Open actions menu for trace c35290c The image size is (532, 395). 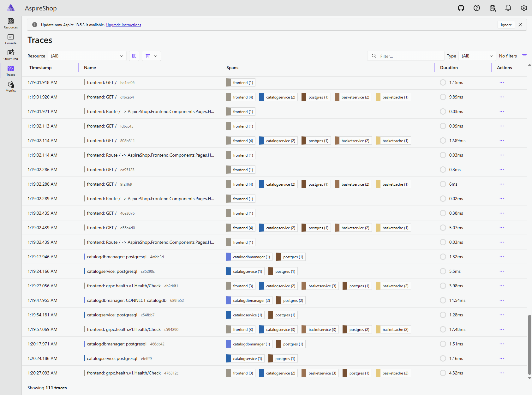click(x=502, y=271)
